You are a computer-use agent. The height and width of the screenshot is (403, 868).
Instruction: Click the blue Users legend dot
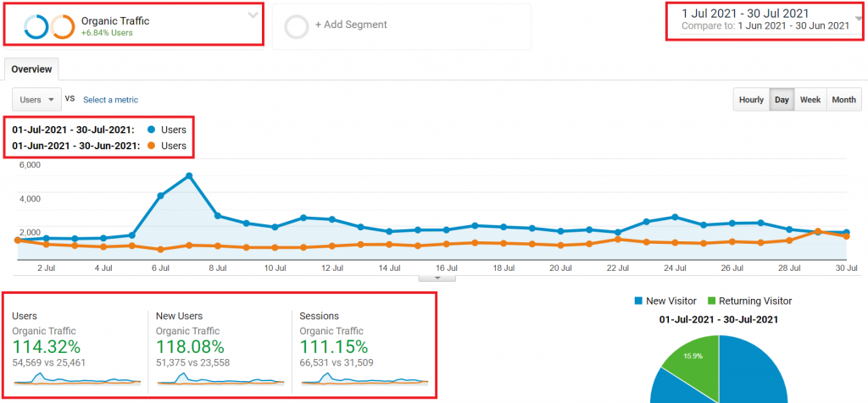[x=152, y=130]
